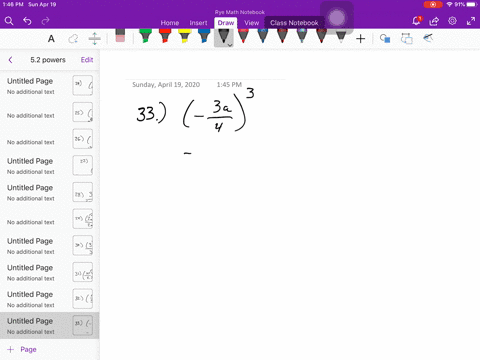
Task: Pick the Insert Space tool
Action: pyautogui.click(x=95, y=39)
